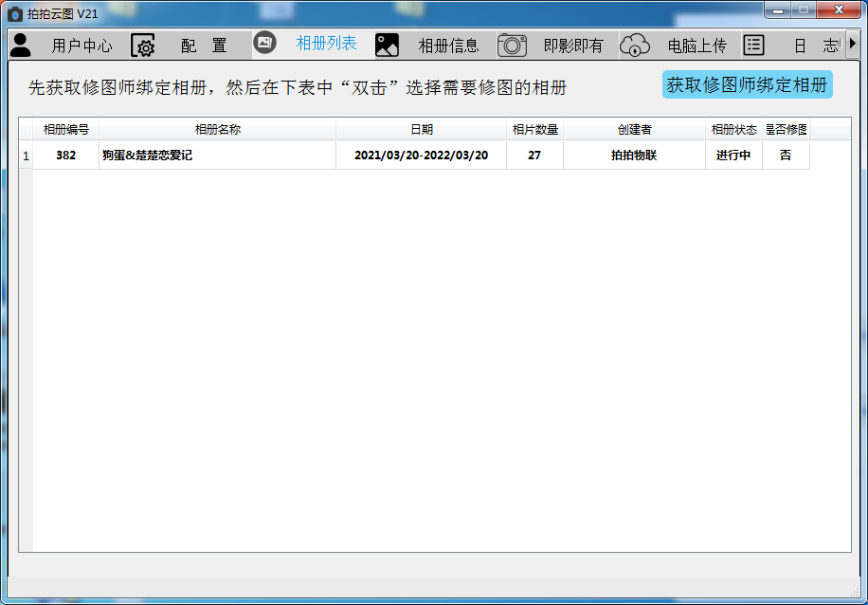Sort by the 相册编号 column header
This screenshot has width=868, height=605.
tap(65, 130)
